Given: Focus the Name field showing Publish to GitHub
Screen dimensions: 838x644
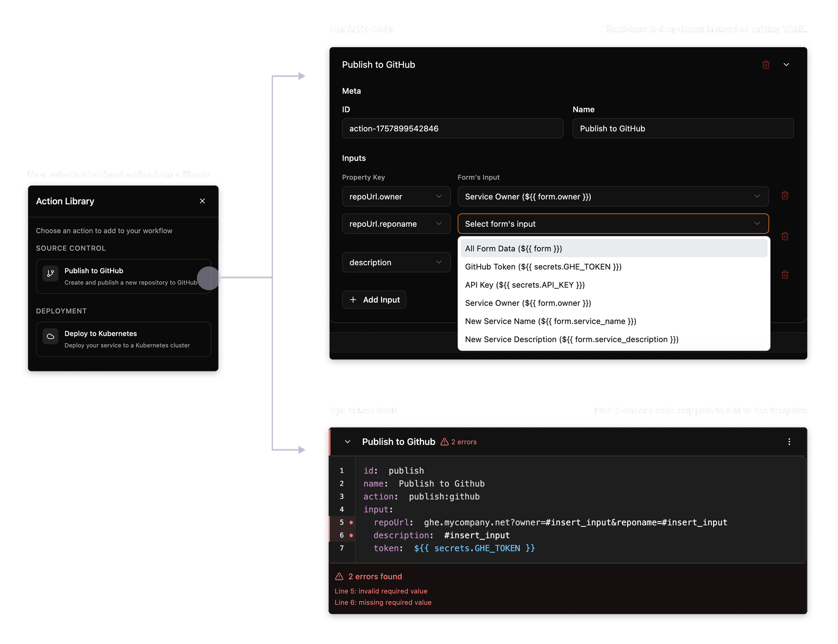Looking at the screenshot, I should pyautogui.click(x=683, y=128).
